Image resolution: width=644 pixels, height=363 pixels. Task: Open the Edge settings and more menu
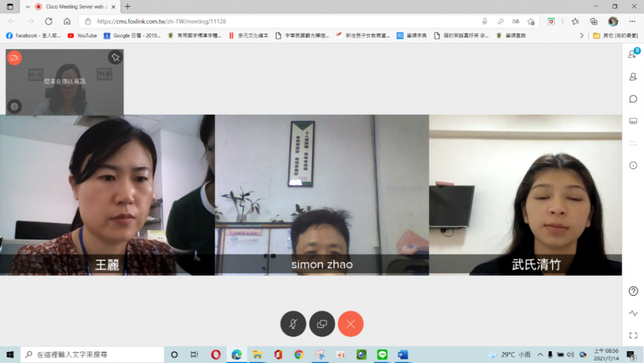[632, 21]
